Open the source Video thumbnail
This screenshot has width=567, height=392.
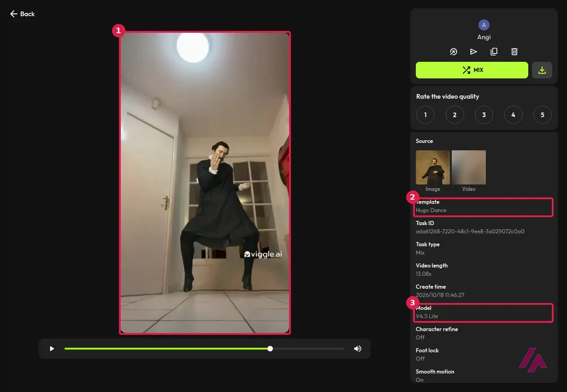[469, 167]
